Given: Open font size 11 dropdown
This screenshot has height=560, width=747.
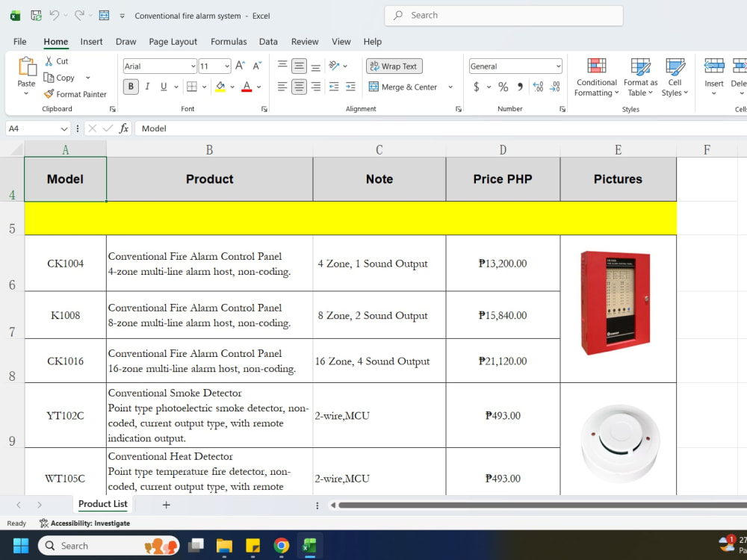Looking at the screenshot, I should click(x=227, y=66).
